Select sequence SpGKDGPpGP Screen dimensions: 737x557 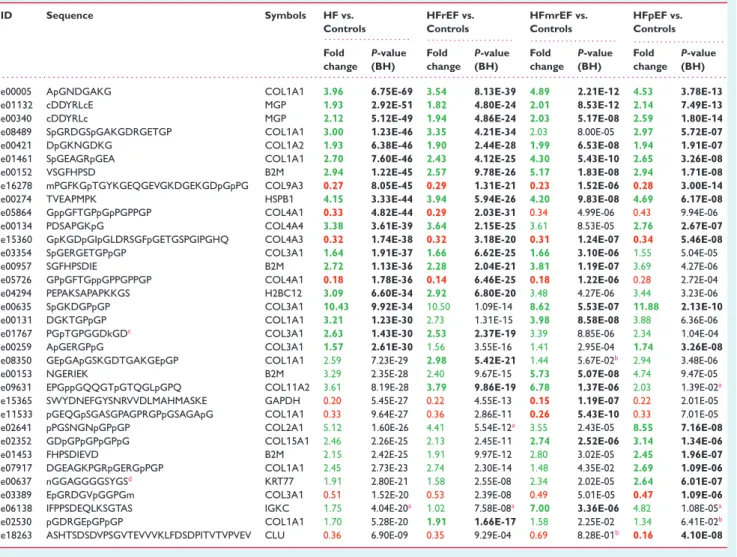point(78,307)
